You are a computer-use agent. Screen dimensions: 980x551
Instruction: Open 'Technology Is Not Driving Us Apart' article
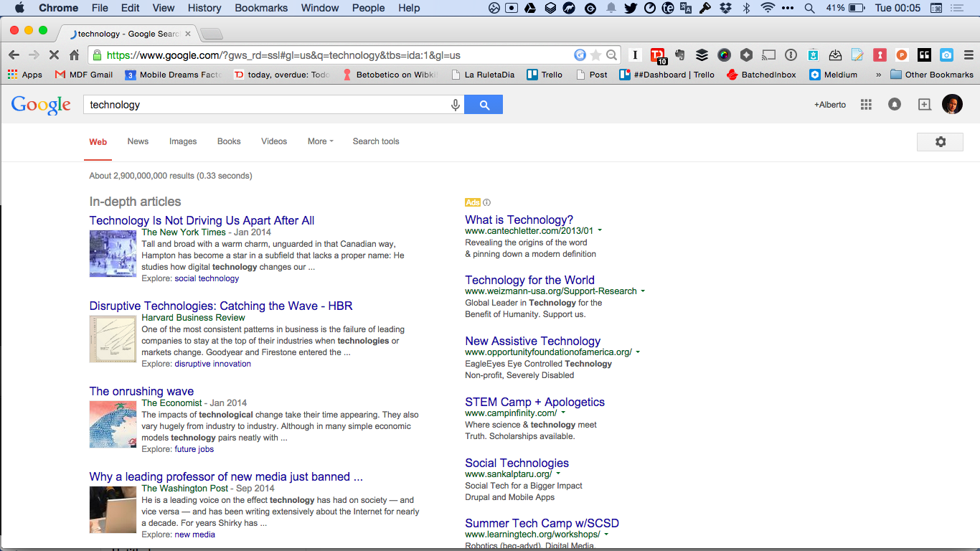(202, 220)
